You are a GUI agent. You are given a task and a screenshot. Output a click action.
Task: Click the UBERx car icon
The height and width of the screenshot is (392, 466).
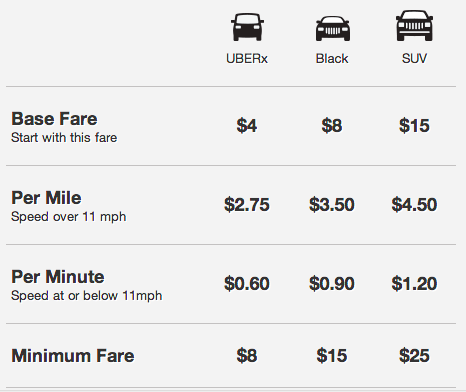(x=247, y=27)
